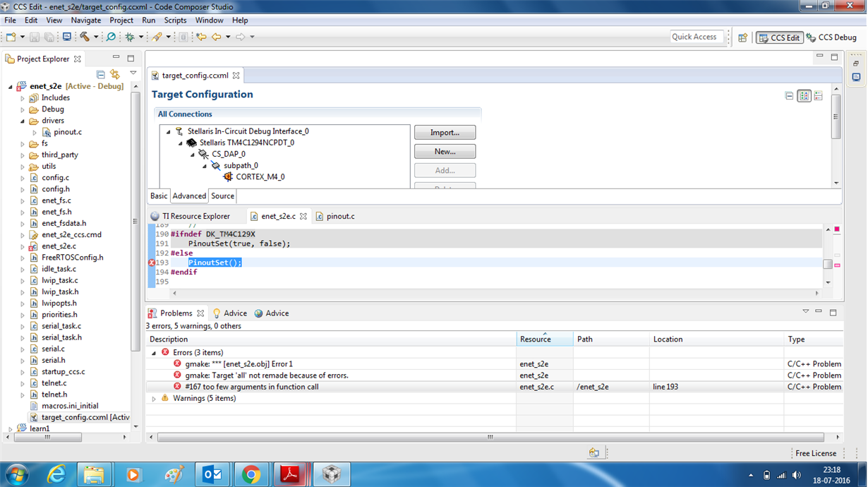Open the Project Explorer view menu

tap(133, 73)
